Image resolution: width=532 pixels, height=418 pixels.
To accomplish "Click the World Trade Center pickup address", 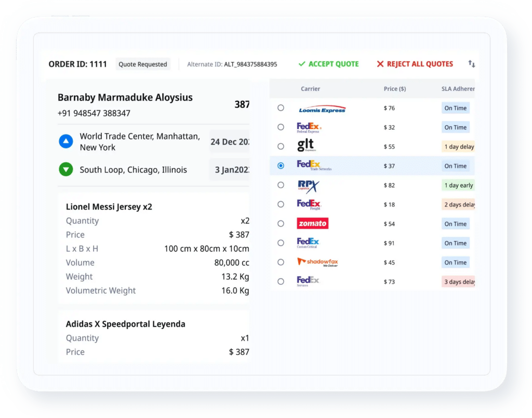I will (x=140, y=141).
